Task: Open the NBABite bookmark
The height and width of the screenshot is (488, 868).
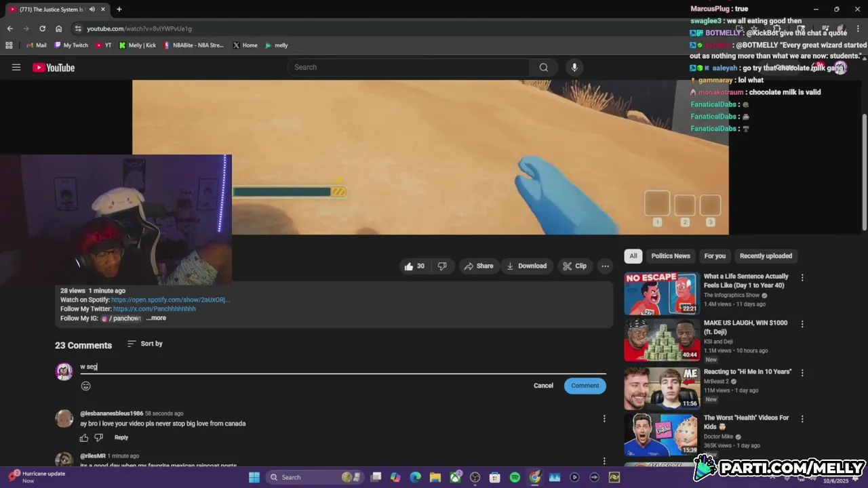Action: pyautogui.click(x=193, y=45)
